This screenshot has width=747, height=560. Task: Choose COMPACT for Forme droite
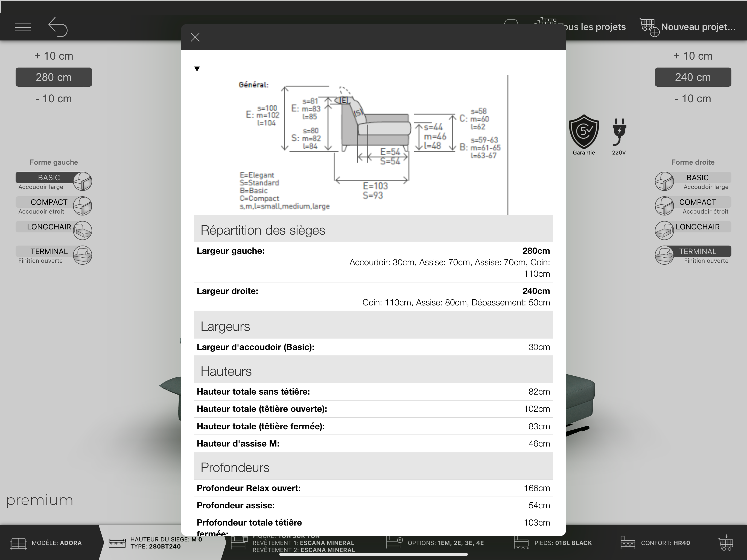(x=698, y=202)
